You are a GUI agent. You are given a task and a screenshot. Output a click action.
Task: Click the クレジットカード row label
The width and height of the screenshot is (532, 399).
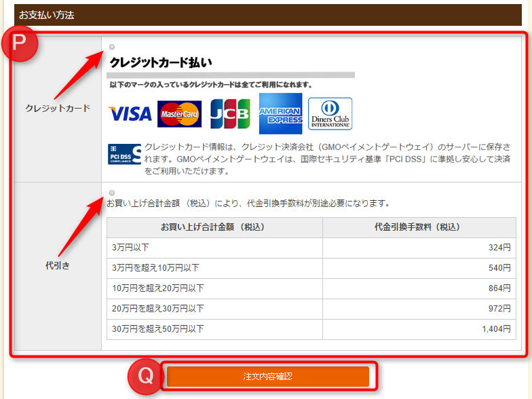tap(58, 109)
